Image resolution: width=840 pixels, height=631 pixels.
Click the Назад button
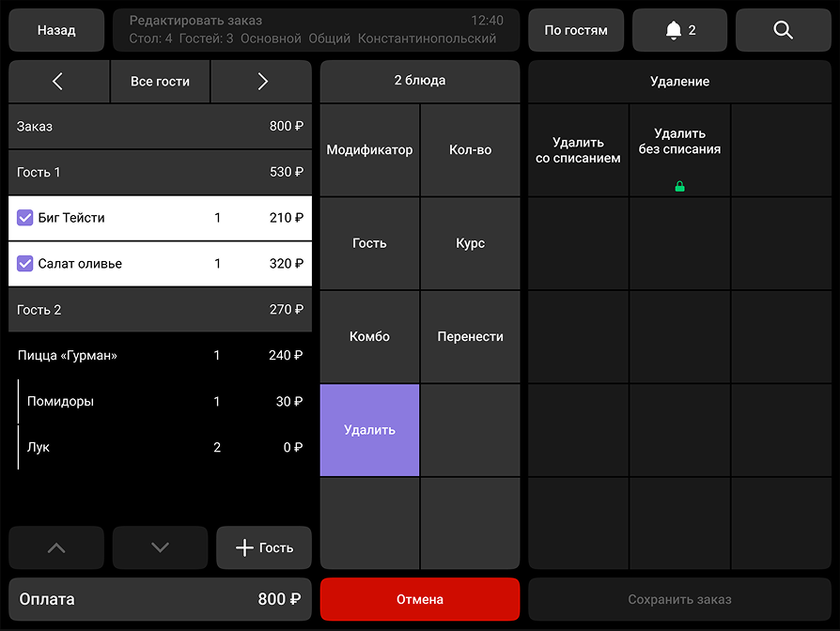point(56,30)
